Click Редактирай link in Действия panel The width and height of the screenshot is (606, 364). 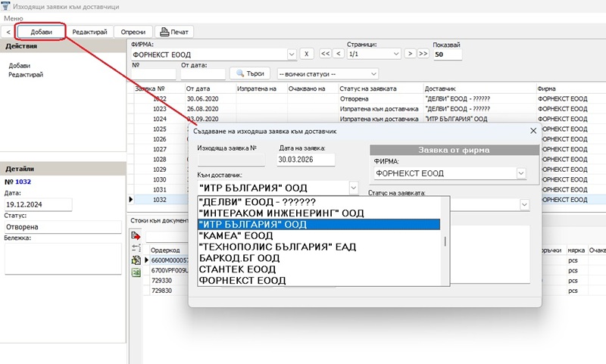pyautogui.click(x=26, y=75)
